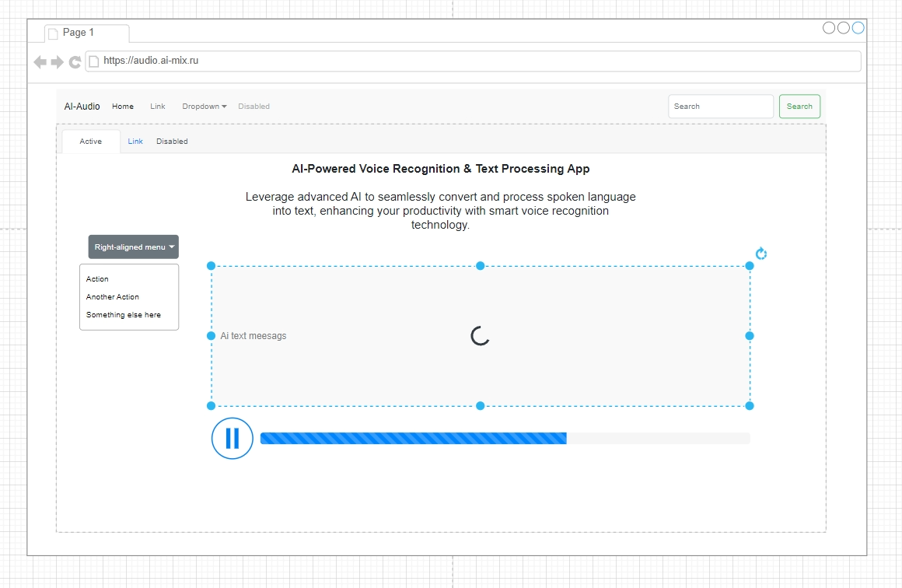
Task: Click the top-center resize handle of selection
Action: coord(481,266)
